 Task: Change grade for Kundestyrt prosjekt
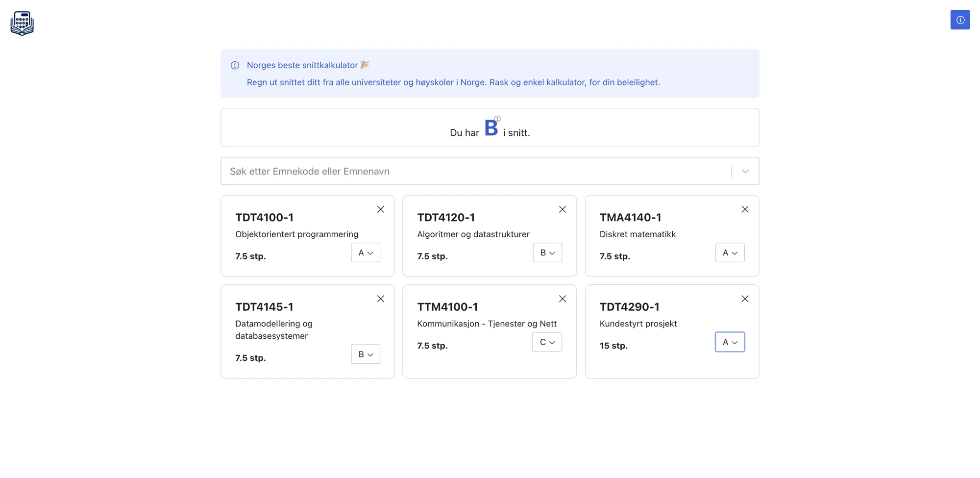tap(730, 342)
